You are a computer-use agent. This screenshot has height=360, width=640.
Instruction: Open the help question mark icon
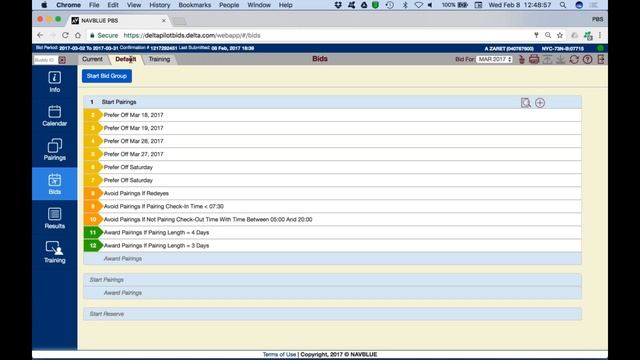pos(587,60)
